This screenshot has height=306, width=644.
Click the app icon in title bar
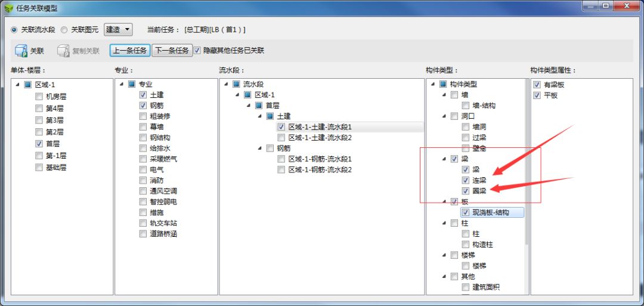(x=8, y=8)
